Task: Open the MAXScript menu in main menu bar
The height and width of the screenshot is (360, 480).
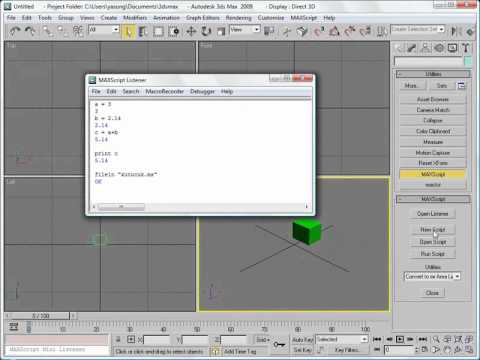Action: click(x=303, y=18)
